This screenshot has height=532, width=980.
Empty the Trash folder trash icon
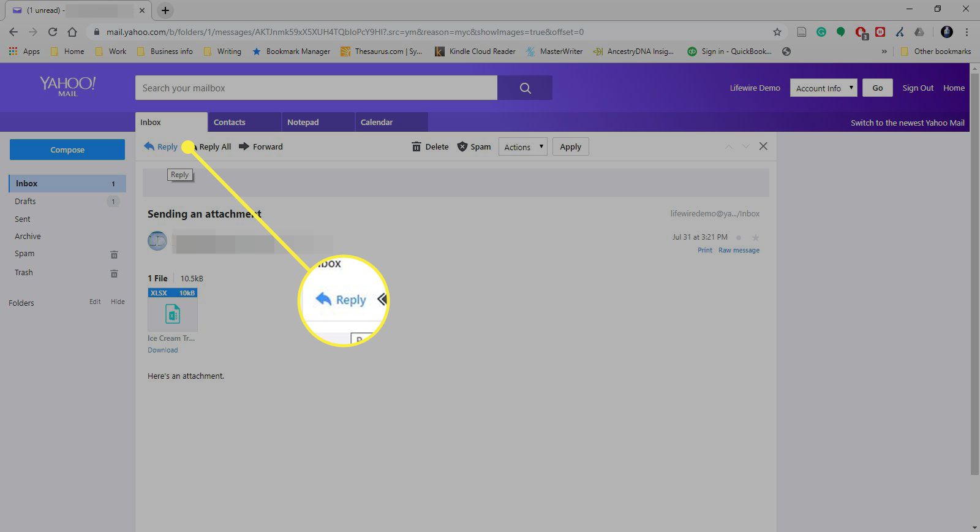114,273
